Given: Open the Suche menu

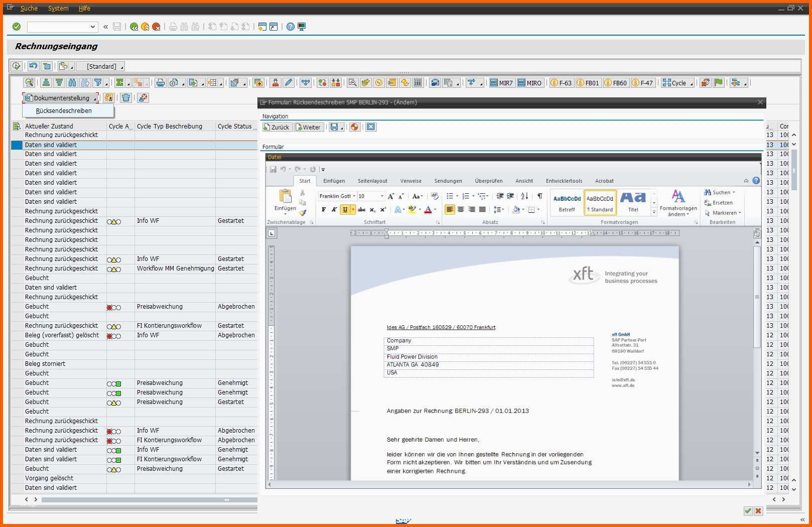Looking at the screenshot, I should (29, 8).
